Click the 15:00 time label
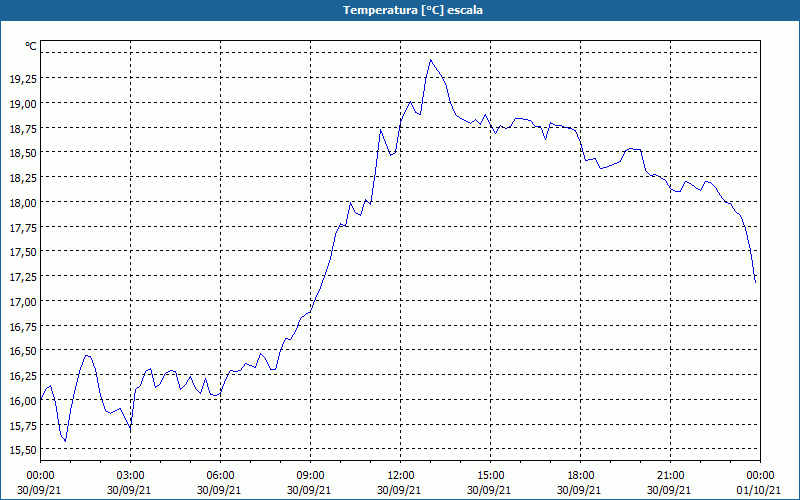Viewport: 800px width, 500px height. coord(490,476)
